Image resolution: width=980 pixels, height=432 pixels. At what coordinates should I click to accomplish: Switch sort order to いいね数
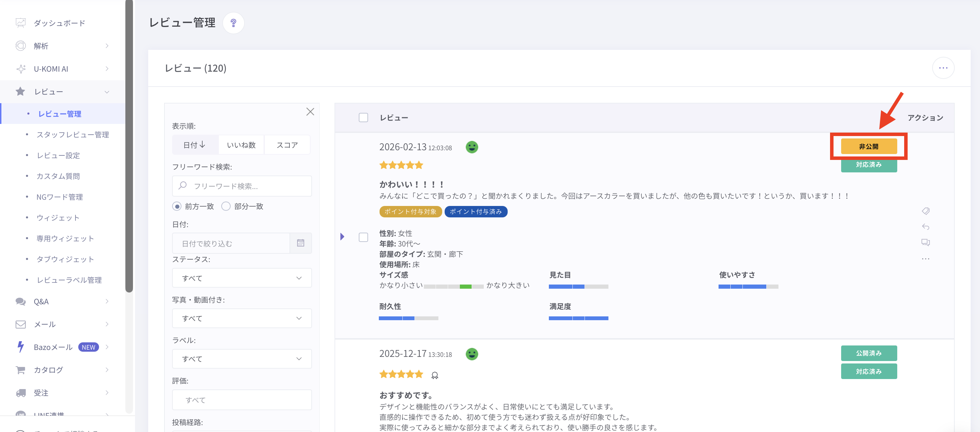coord(241,145)
